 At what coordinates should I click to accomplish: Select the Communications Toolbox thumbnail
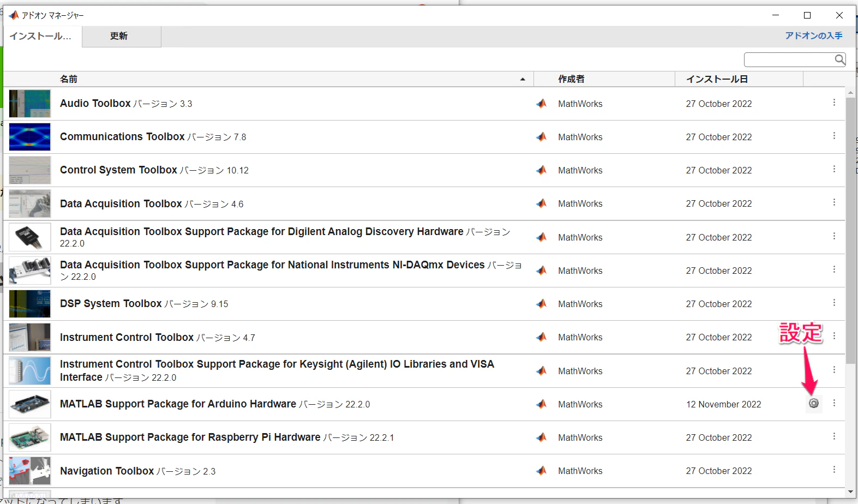click(30, 137)
